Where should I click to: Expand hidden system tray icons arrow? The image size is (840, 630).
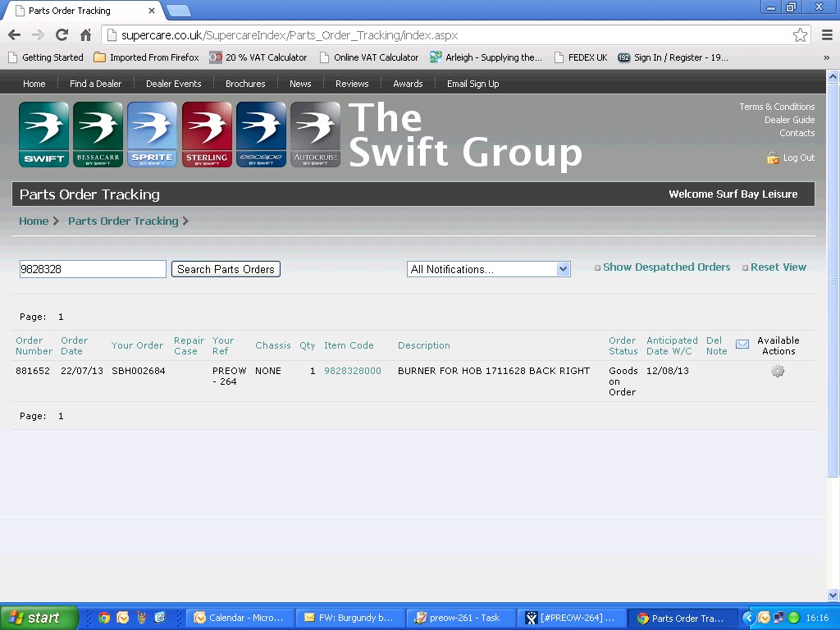click(x=748, y=618)
